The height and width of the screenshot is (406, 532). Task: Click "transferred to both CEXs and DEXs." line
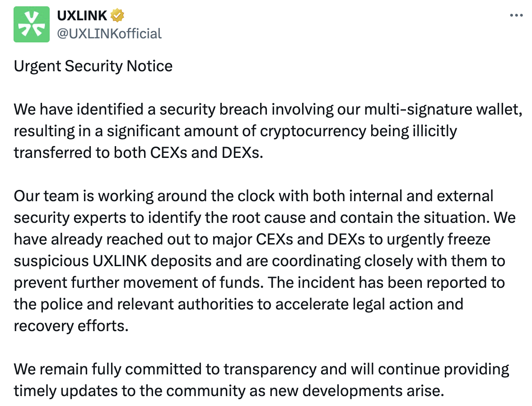tap(139, 153)
